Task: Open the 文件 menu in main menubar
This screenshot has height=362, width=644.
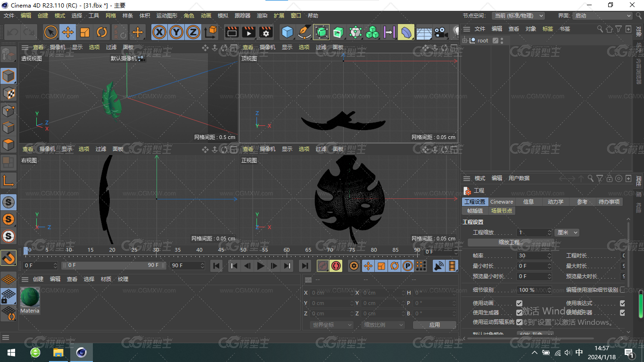Action: click(9, 16)
